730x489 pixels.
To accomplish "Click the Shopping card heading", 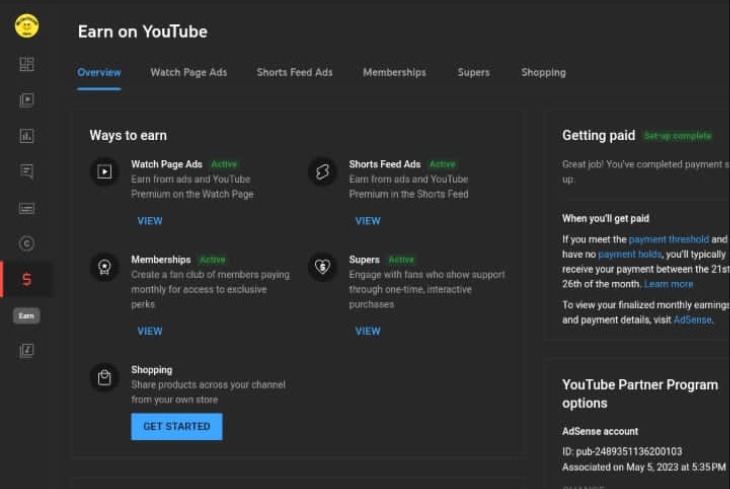I will 151,370.
